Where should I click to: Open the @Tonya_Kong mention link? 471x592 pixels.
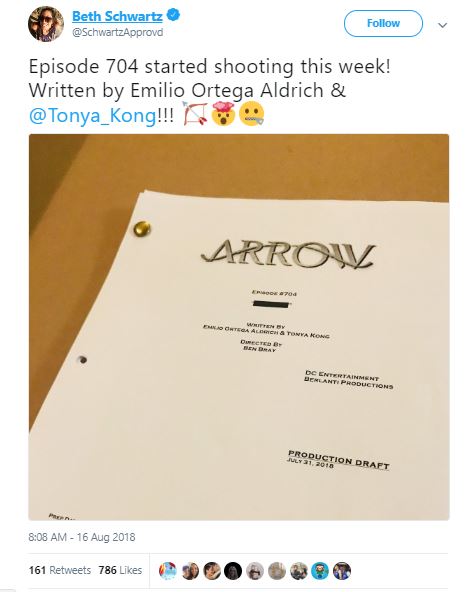[x=92, y=116]
